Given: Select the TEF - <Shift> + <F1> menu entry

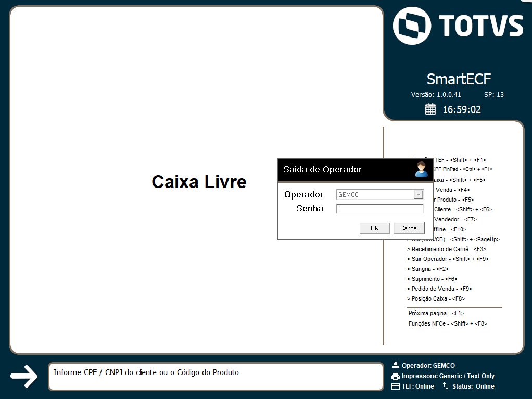Looking at the screenshot, I should [x=460, y=160].
